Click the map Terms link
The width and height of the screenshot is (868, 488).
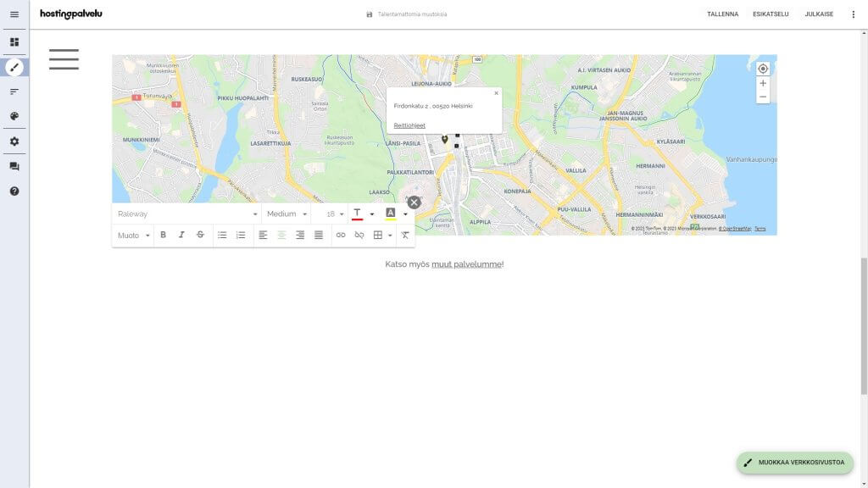760,229
